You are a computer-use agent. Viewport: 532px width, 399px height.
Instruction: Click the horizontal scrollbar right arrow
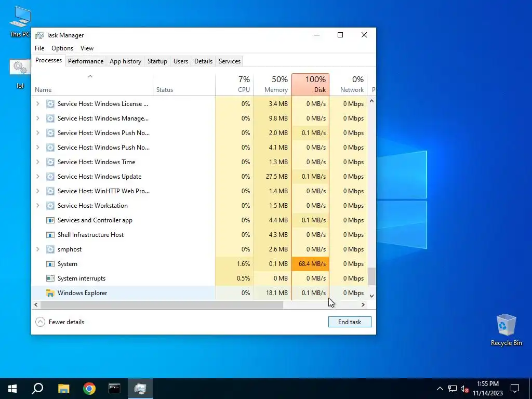(363, 304)
